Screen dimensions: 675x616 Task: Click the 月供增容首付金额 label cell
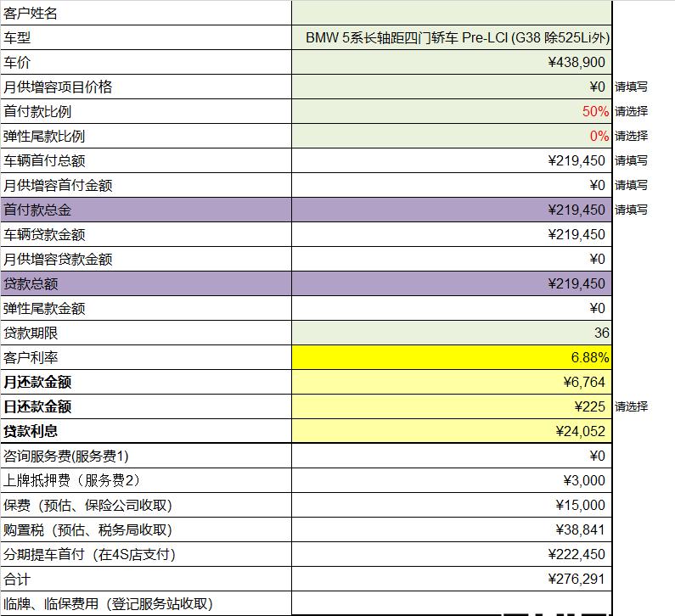[146, 185]
